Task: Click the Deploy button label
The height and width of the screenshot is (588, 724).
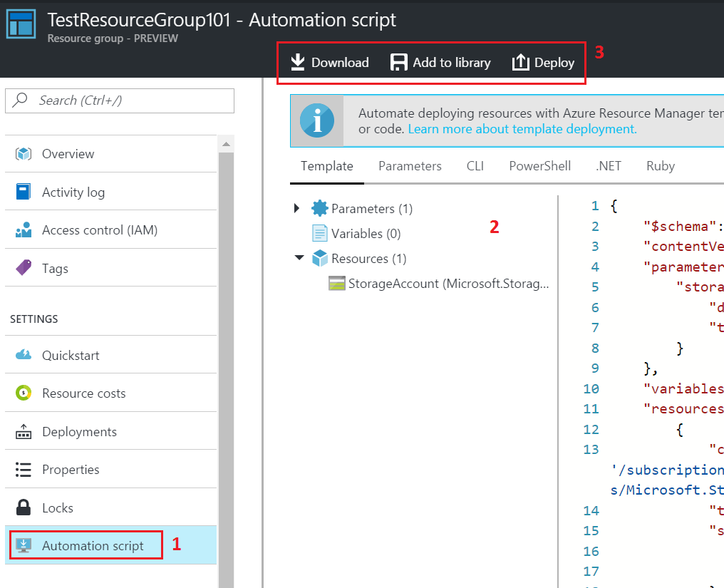Action: 554,62
